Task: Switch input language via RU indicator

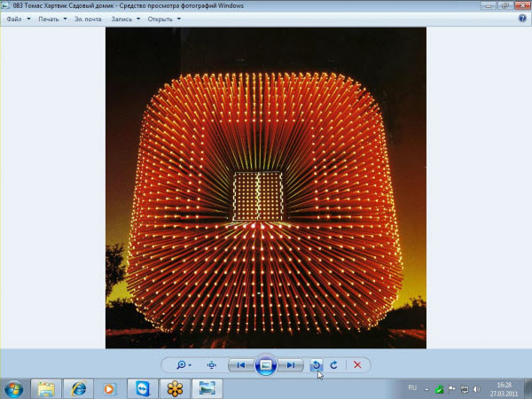Action: pyautogui.click(x=412, y=388)
